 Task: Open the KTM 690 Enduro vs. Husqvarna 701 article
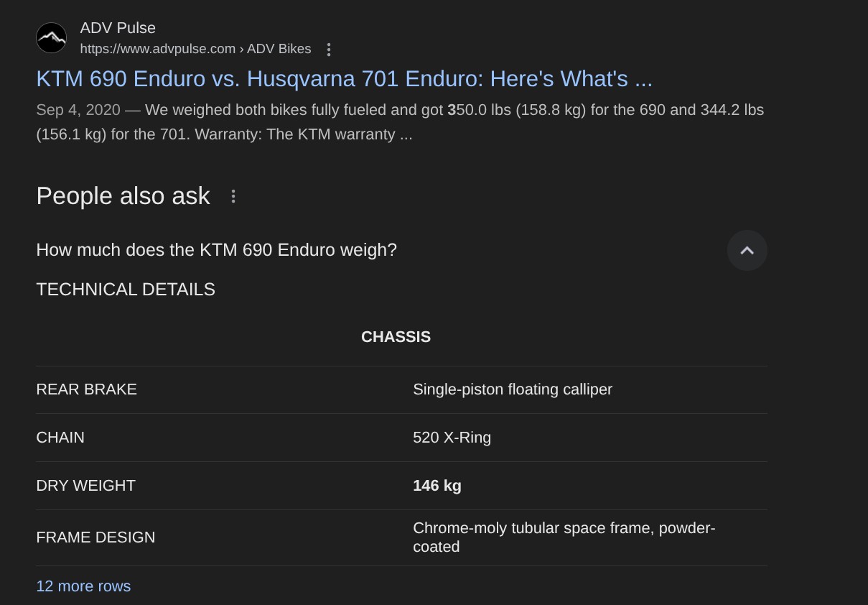(345, 79)
